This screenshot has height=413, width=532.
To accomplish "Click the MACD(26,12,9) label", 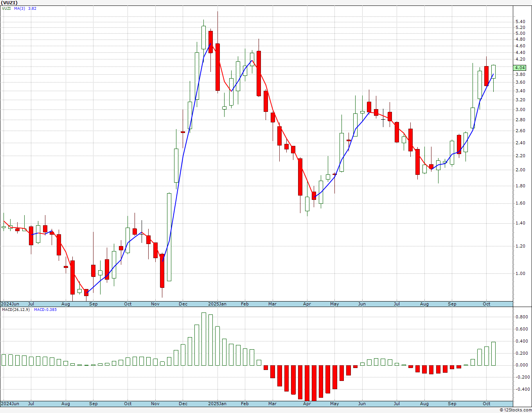I will 15,309.
